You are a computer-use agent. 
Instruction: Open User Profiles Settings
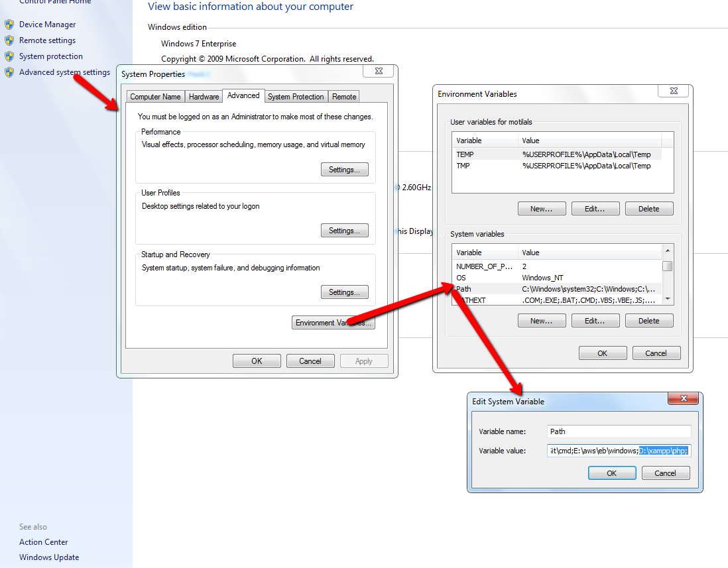pos(344,230)
